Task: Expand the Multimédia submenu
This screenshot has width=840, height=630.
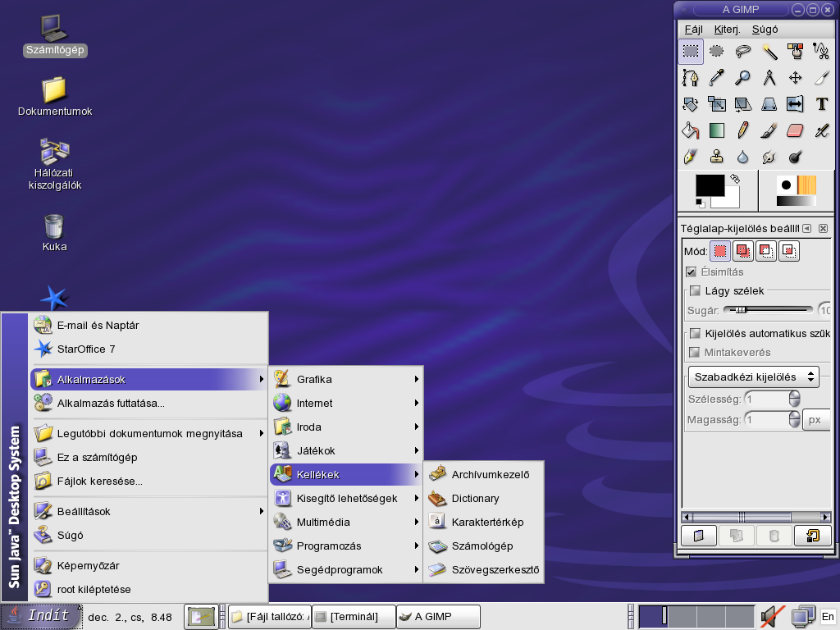Action: [x=346, y=522]
